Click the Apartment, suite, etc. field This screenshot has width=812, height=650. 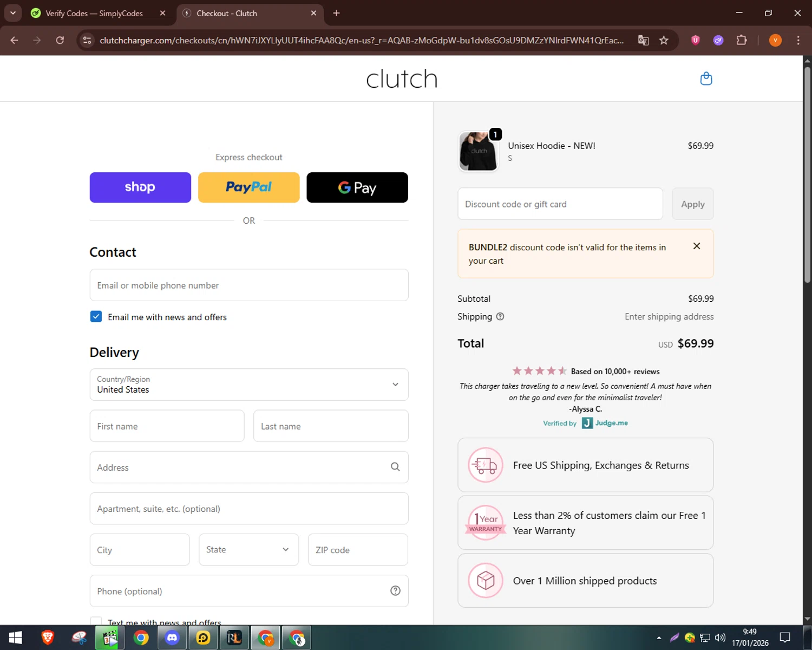249,508
